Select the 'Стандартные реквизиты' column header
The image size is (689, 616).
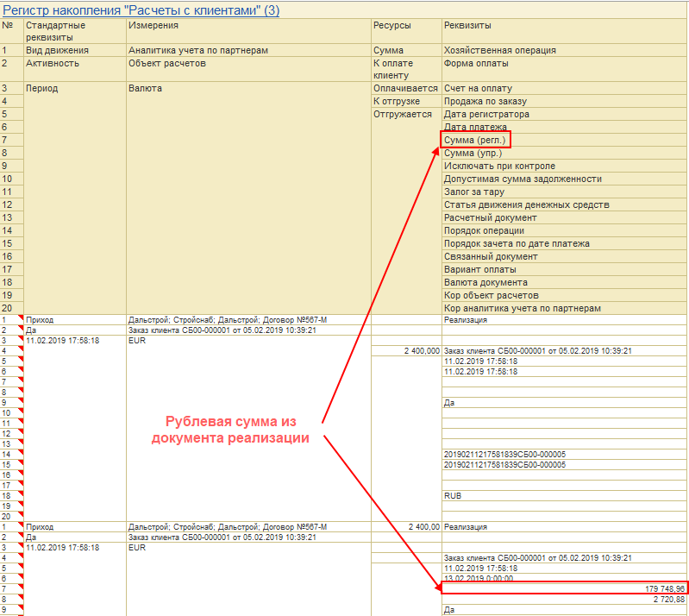(75, 31)
